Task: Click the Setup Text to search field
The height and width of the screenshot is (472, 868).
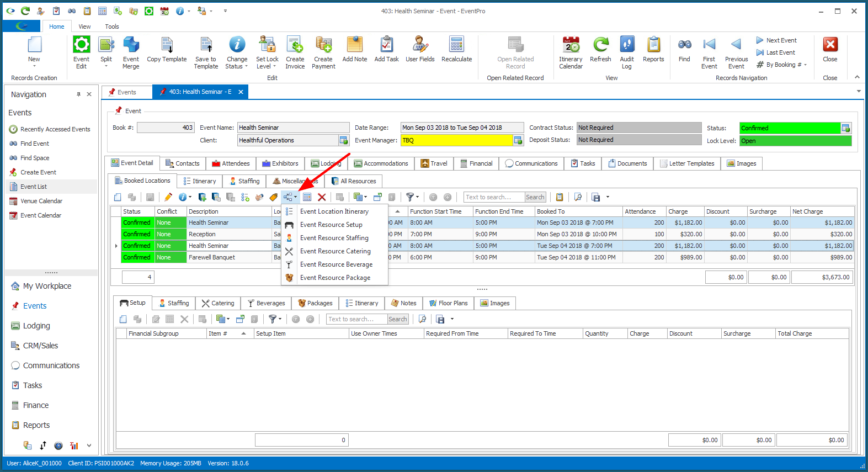Action: 356,319
